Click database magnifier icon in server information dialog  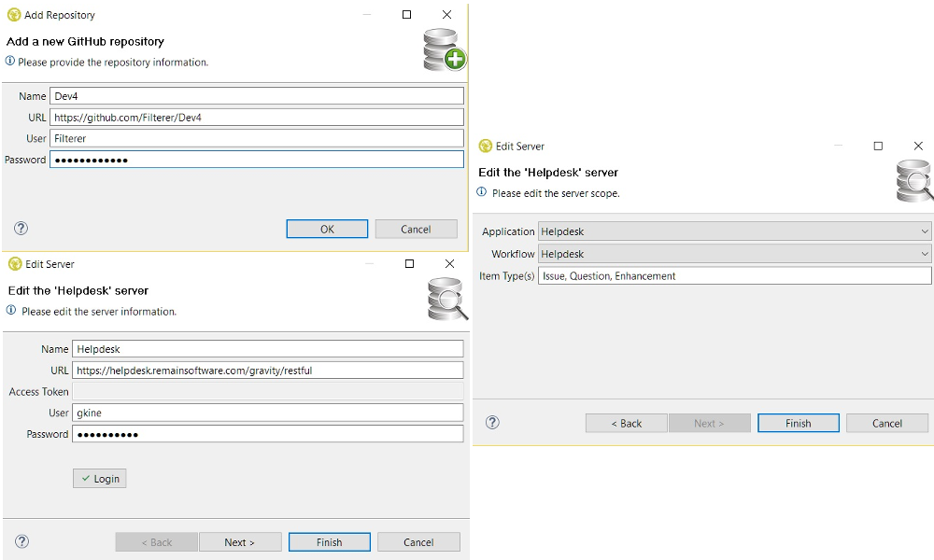448,300
